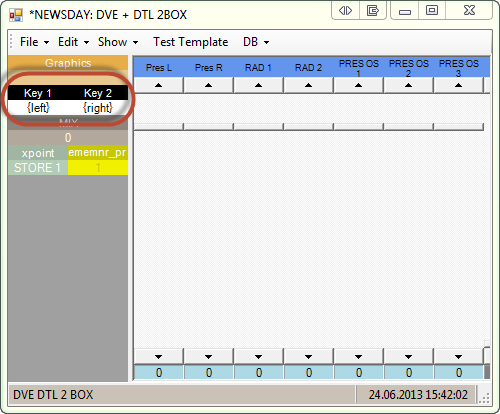Click the up arrow under PRES OS 2
500x414 pixels.
[x=408, y=85]
